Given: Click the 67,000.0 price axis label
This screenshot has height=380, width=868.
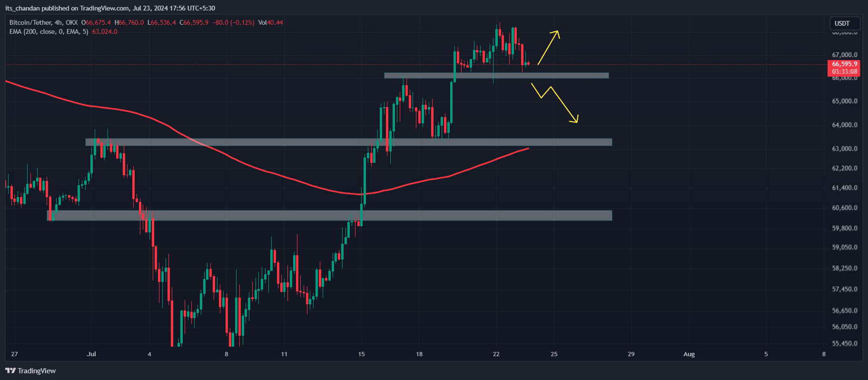Looking at the screenshot, I should click(x=844, y=55).
